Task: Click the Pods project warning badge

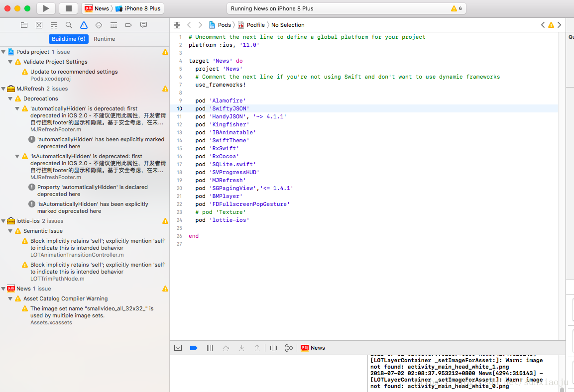Action: coord(165,52)
